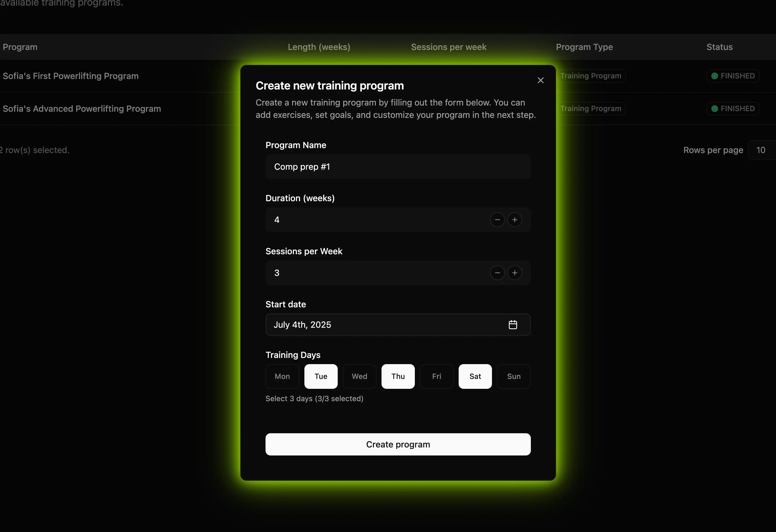
Task: Sort table by Sessions per week column
Action: pyautogui.click(x=448, y=47)
